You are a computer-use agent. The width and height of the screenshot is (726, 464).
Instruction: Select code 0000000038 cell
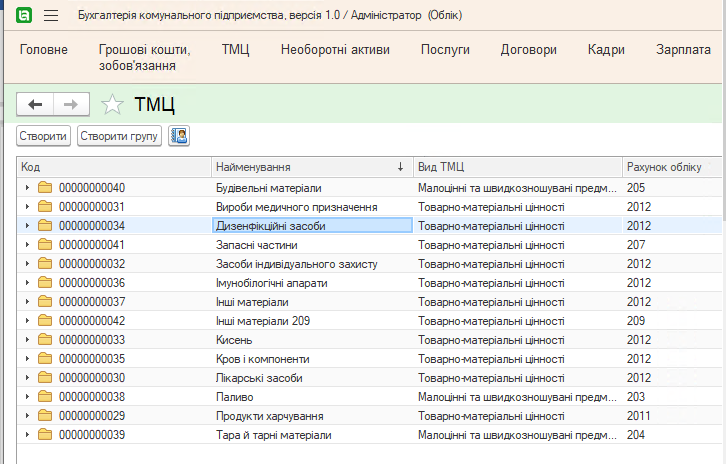[x=92, y=397]
